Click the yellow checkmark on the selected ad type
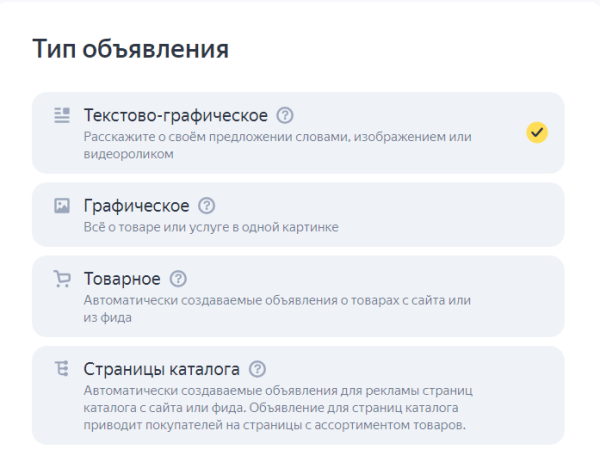The height and width of the screenshot is (474, 600). pos(537,133)
